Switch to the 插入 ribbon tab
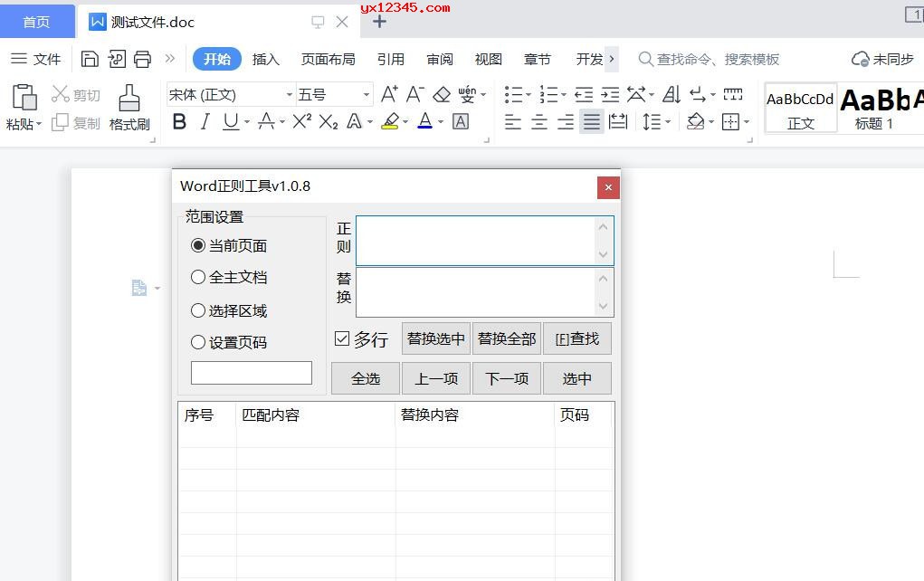This screenshot has width=924, height=581. [266, 59]
